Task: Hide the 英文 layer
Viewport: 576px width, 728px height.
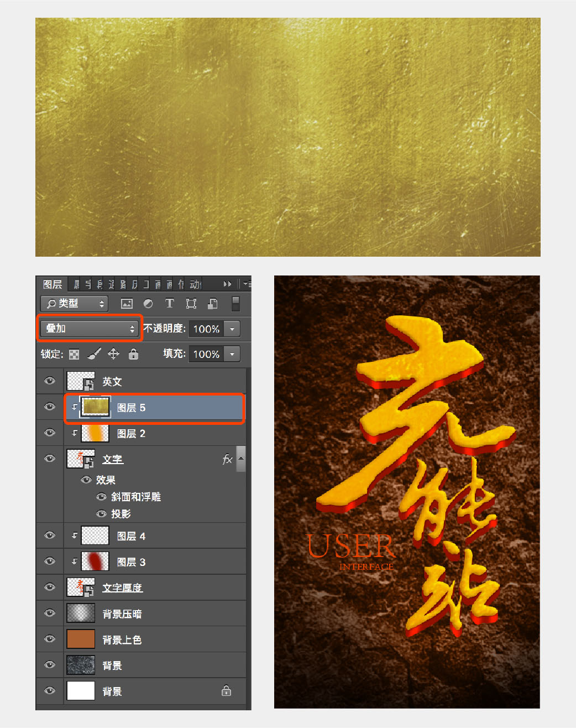Action: tap(49, 381)
